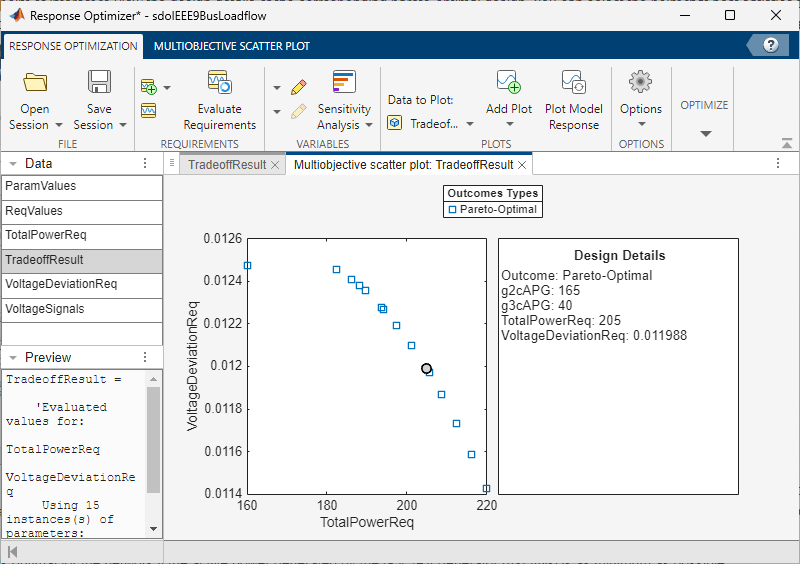Viewport: 800px width, 564px height.
Task: Click the Save Session disk icon
Action: (x=99, y=83)
